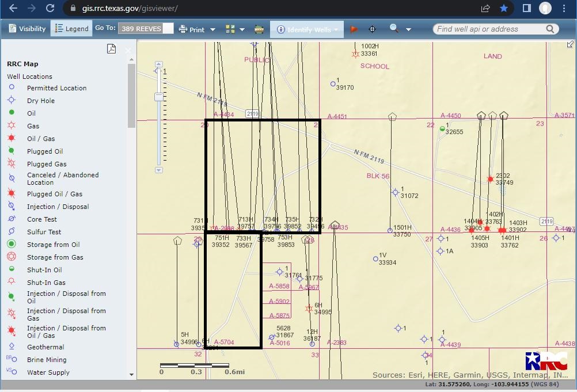Click the gas well 6H 34995 symbol
This screenshot has height=392, width=577.
pos(309,308)
